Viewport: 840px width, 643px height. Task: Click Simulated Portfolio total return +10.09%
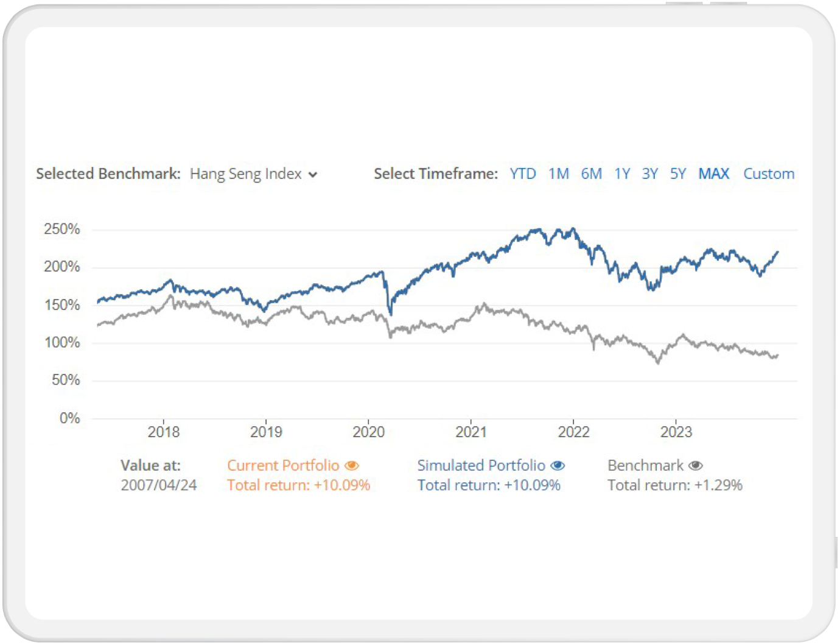(489, 485)
